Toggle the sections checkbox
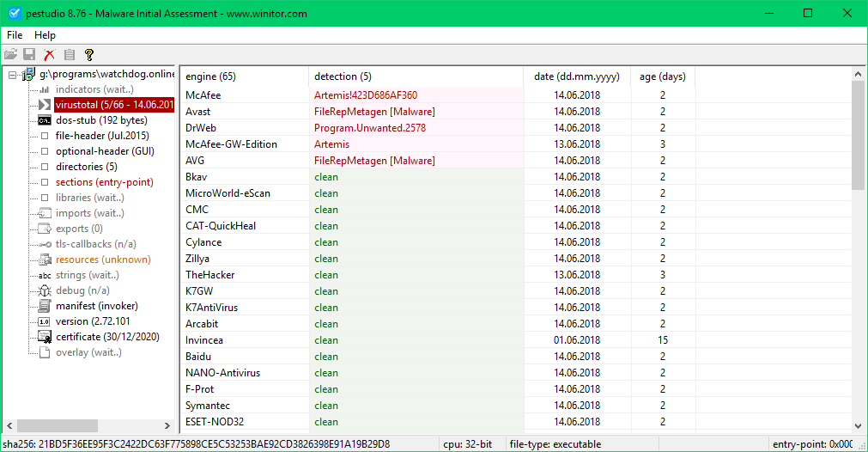 coord(45,182)
